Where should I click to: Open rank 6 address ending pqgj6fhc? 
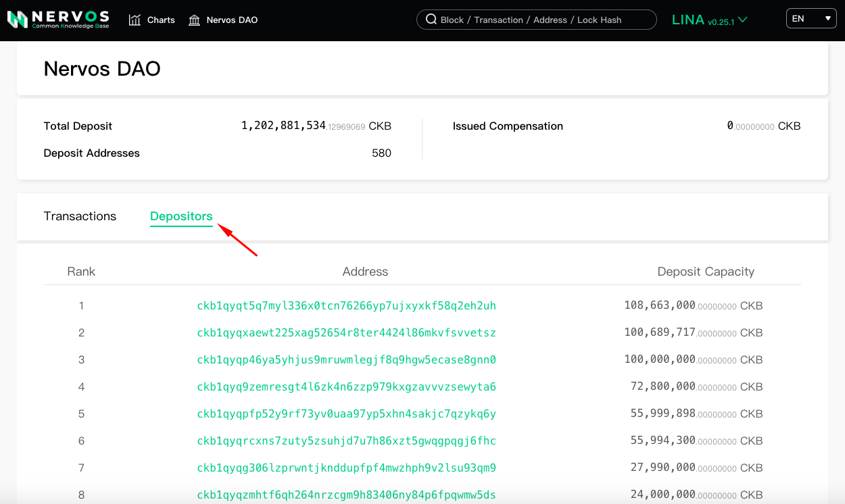click(x=346, y=440)
